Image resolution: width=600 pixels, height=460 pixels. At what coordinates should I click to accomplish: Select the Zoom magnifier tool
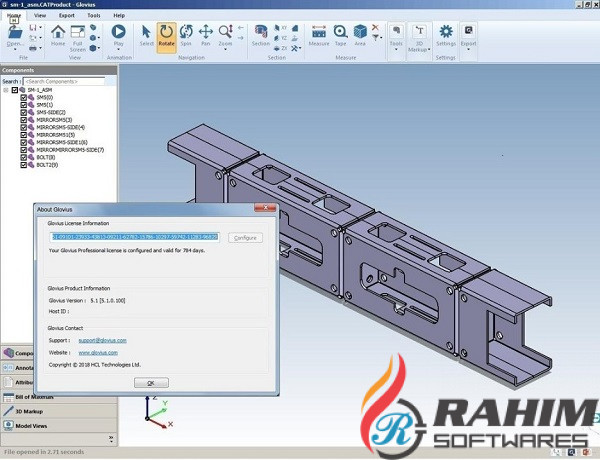(x=225, y=31)
